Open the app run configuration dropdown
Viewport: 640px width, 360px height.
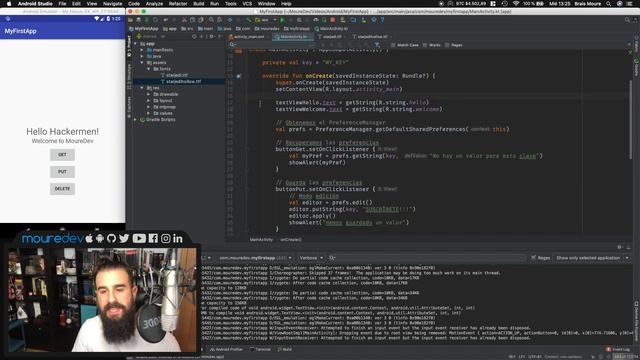click(265, 20)
